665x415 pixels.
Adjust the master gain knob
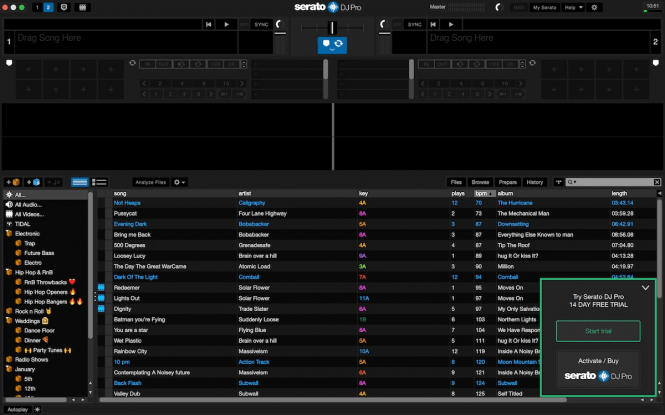(x=499, y=7)
